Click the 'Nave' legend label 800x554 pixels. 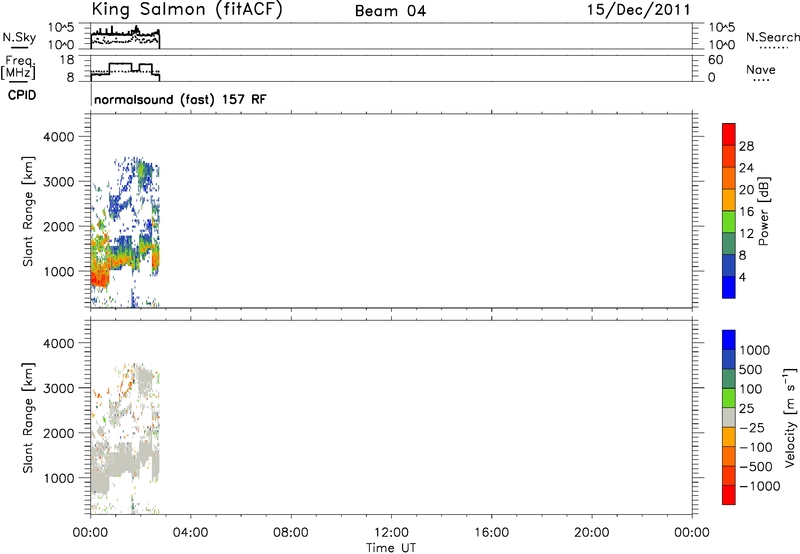click(761, 70)
